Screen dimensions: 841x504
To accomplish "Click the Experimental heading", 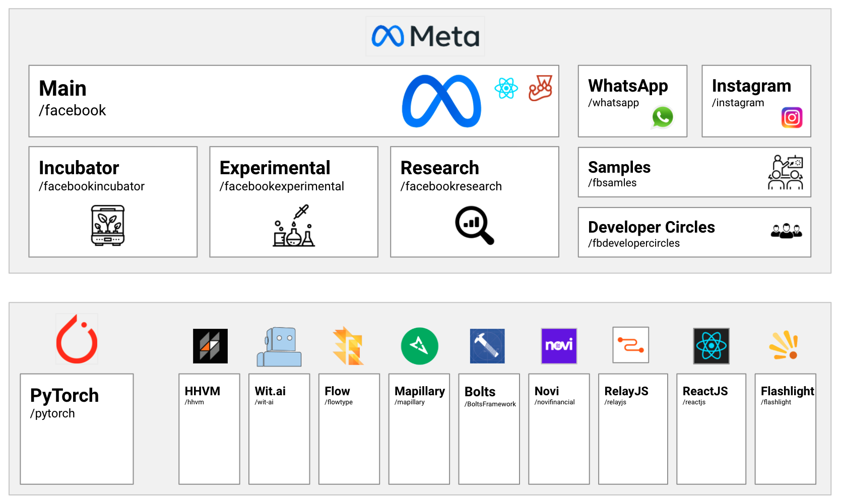I will pyautogui.click(x=275, y=168).
